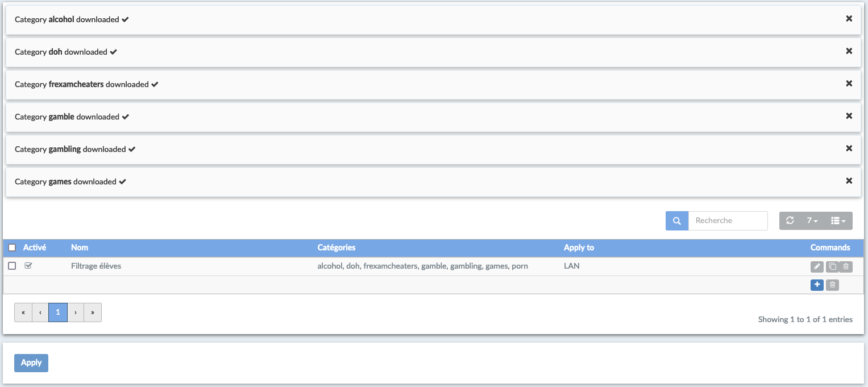Image resolution: width=868 pixels, height=387 pixels.
Task: Clone the Filtrage élèves row
Action: tap(832, 266)
